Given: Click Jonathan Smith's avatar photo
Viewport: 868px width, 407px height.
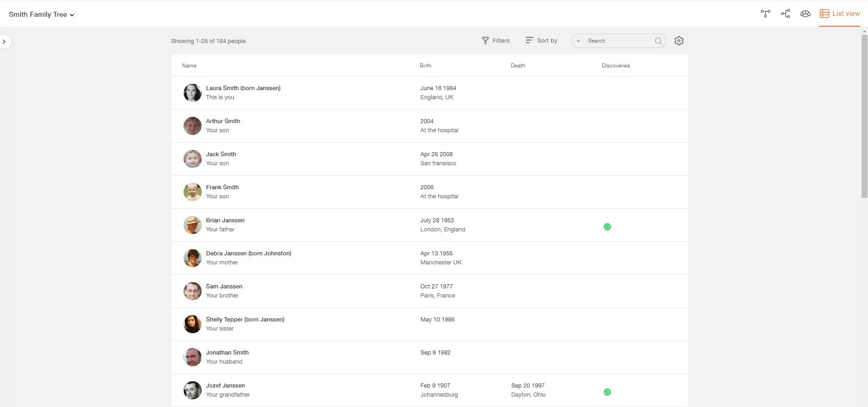Looking at the screenshot, I should pyautogui.click(x=193, y=357).
